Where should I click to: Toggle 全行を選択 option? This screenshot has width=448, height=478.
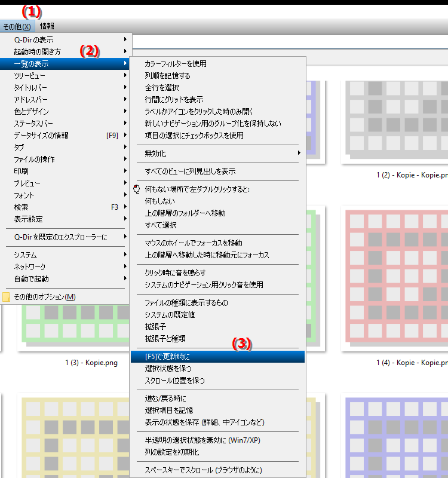[x=217, y=87]
